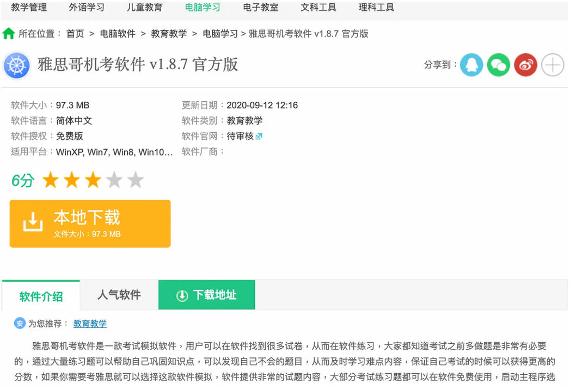Click software size value 97.3 MB
The height and width of the screenshot is (389, 588).
coord(73,106)
